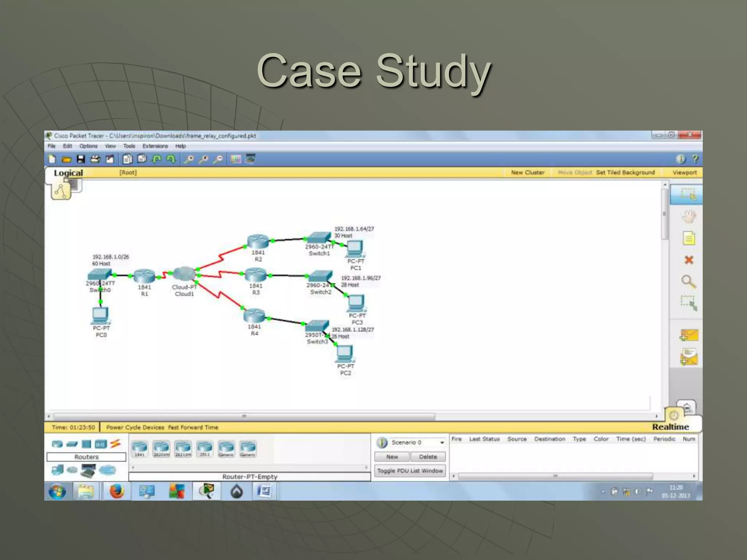Image resolution: width=747 pixels, height=560 pixels.
Task: Choose the Inspect magnifier tool
Action: [689, 281]
